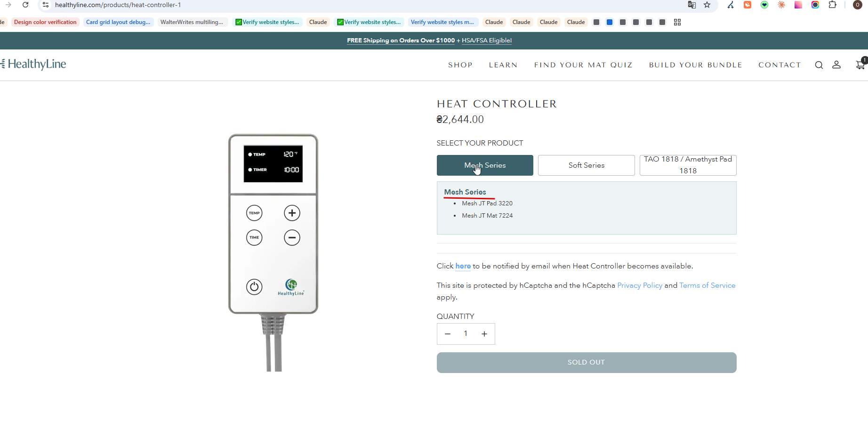Screen dimensions: 868x422
Task: Click the HEAT CONTROLLER product title
Action: (x=497, y=104)
